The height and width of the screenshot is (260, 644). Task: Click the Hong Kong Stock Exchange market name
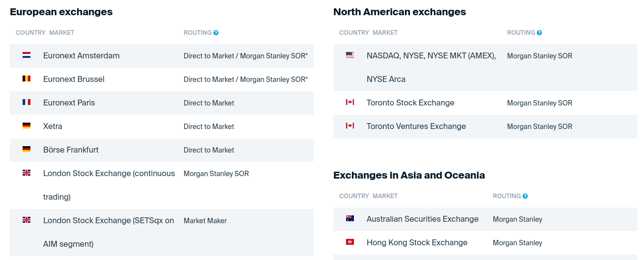click(x=417, y=243)
